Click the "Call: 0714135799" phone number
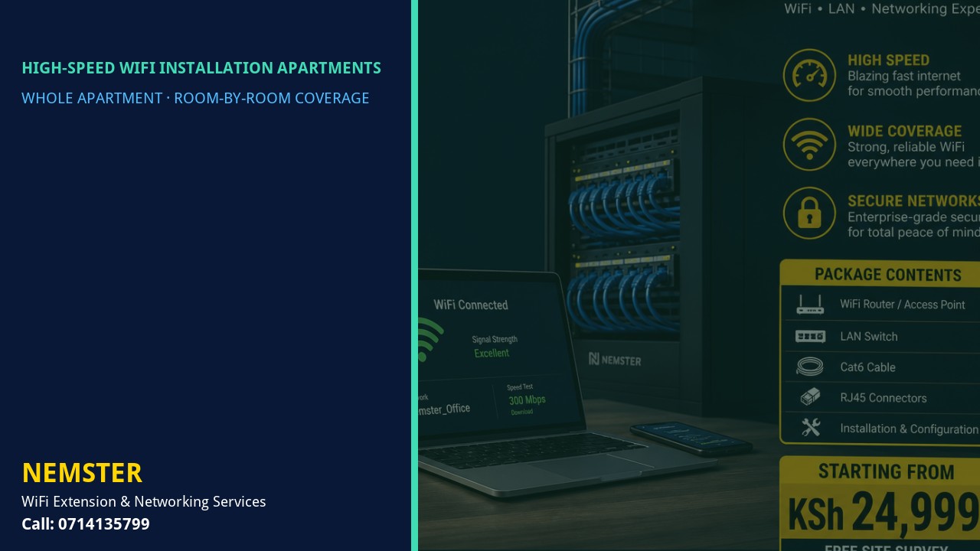 click(x=86, y=524)
